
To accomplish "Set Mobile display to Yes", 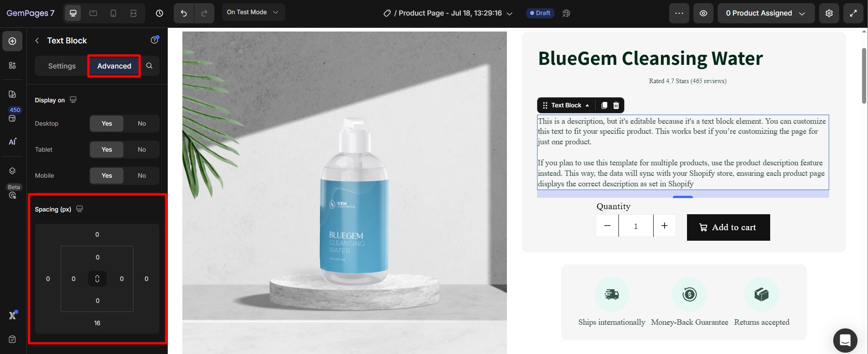I will coord(107,175).
